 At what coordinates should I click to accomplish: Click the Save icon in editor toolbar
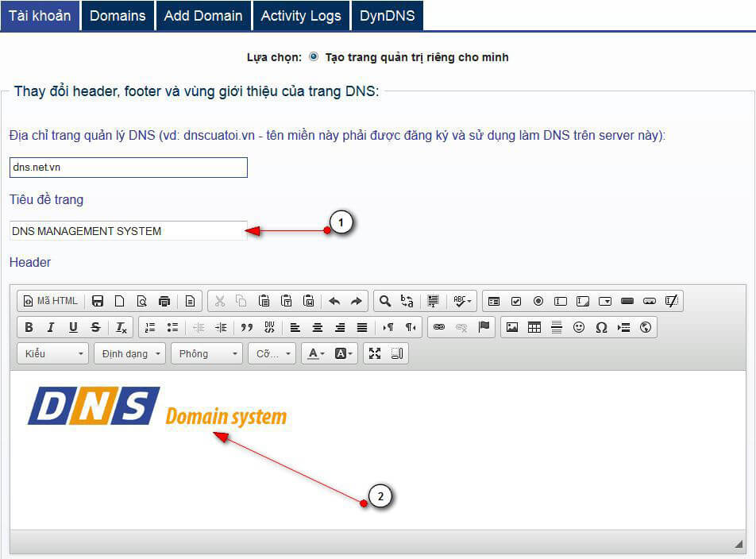click(98, 301)
